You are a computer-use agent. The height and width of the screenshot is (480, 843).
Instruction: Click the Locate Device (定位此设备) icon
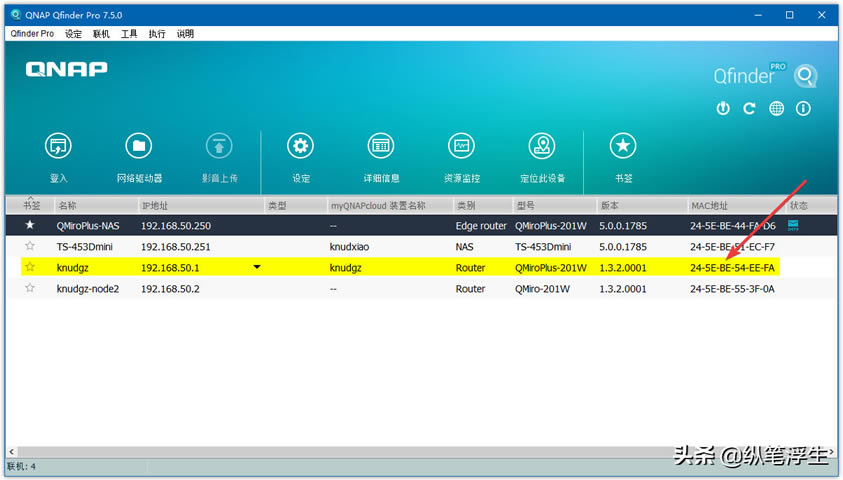[x=542, y=146]
